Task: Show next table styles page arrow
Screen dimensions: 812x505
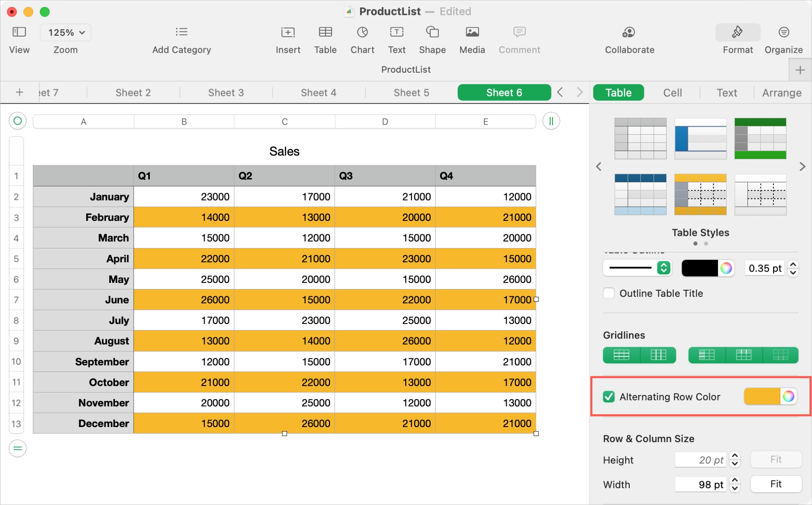Action: pyautogui.click(x=802, y=166)
